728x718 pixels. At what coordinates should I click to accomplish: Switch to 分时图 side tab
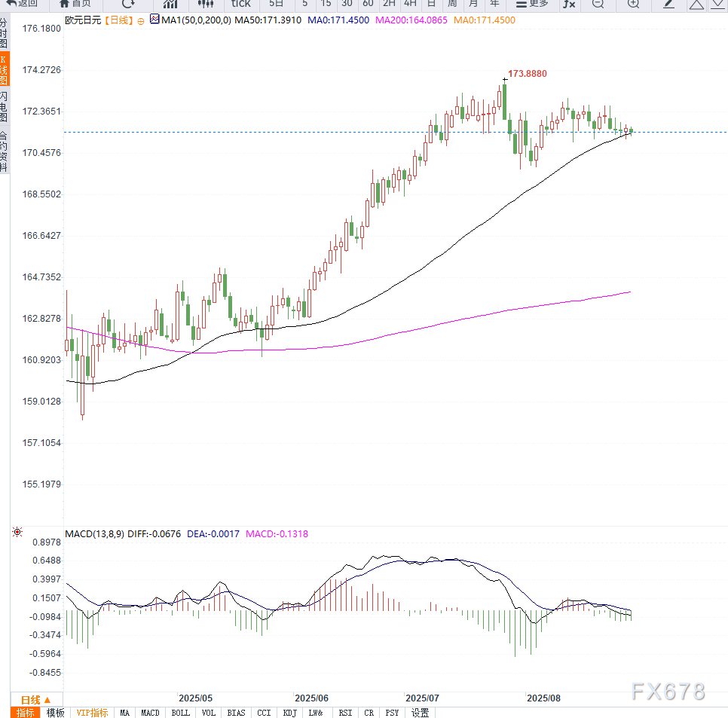(x=5, y=34)
